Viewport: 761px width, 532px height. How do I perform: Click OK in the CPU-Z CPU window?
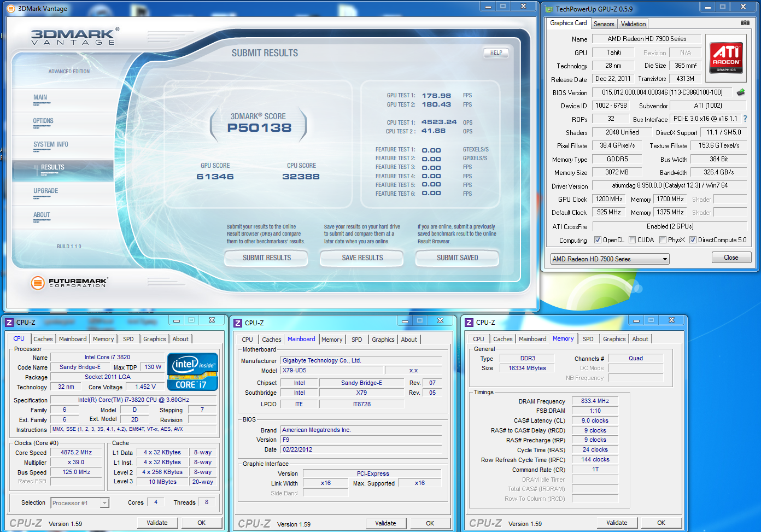tap(202, 523)
